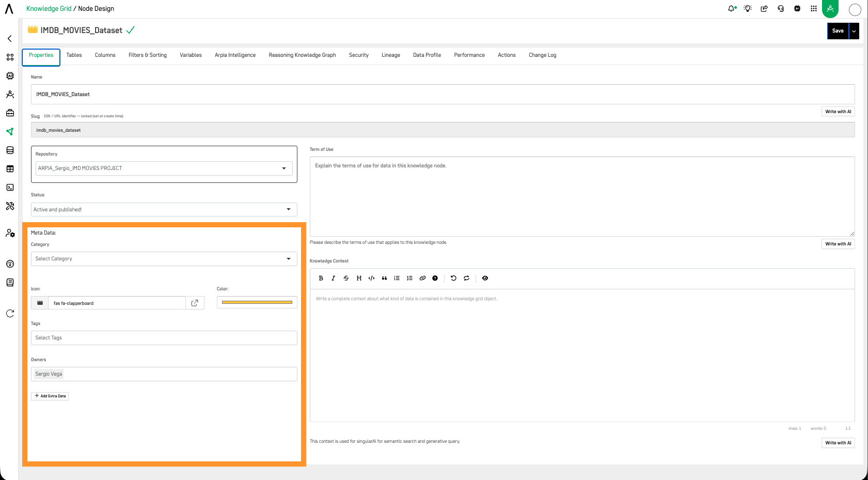This screenshot has width=868, height=480.
Task: Open the database icon in left sidebar
Action: click(x=10, y=150)
